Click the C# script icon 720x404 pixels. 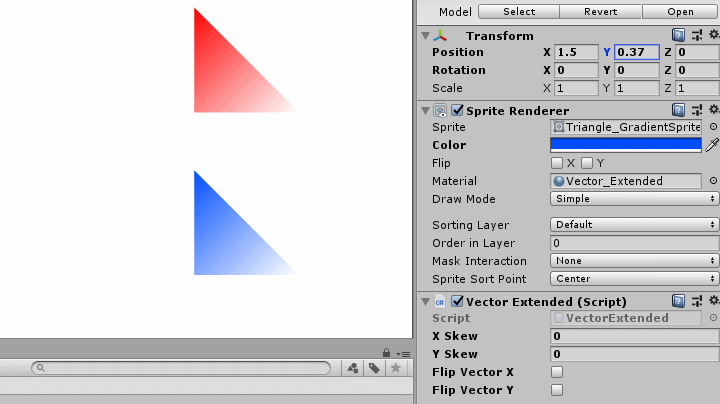439,302
